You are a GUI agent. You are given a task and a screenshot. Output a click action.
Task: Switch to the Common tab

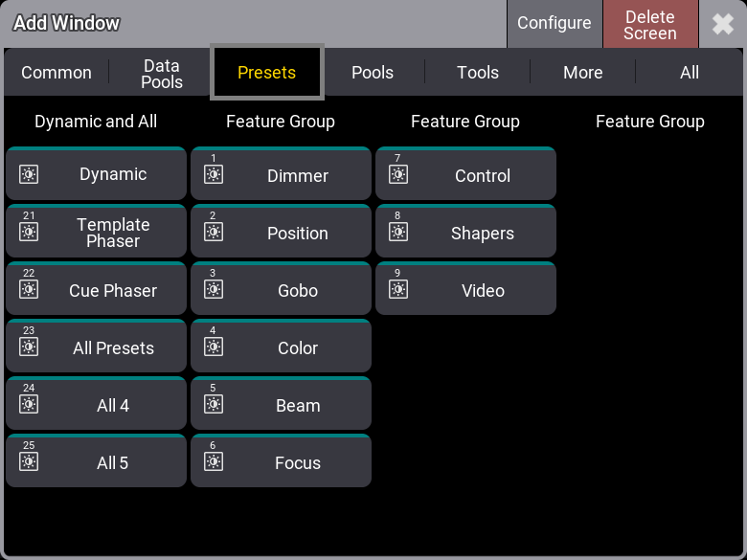57,73
